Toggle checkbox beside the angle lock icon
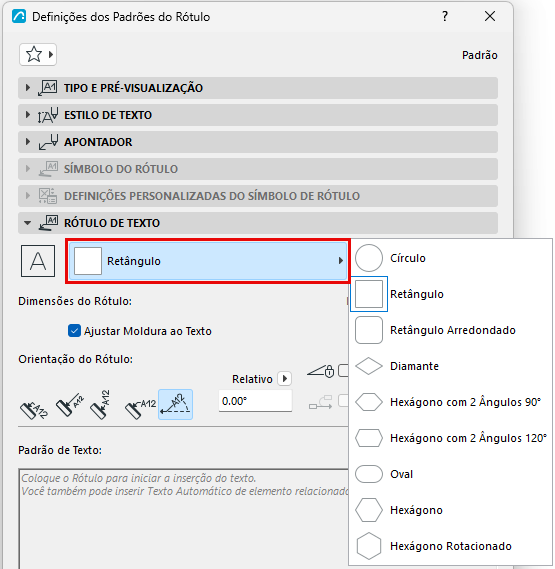Viewport: 555px width, 569px height. click(343, 371)
